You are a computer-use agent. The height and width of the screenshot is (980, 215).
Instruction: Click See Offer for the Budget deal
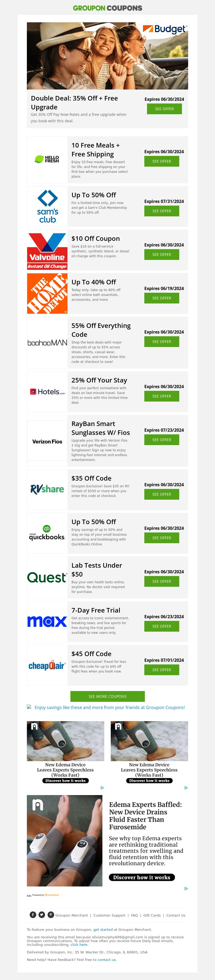(164, 109)
